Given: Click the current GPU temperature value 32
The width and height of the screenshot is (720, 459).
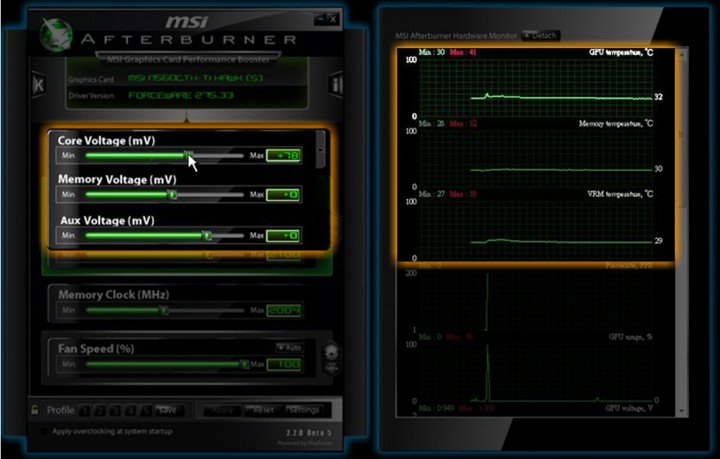Looking at the screenshot, I should pyautogui.click(x=658, y=97).
